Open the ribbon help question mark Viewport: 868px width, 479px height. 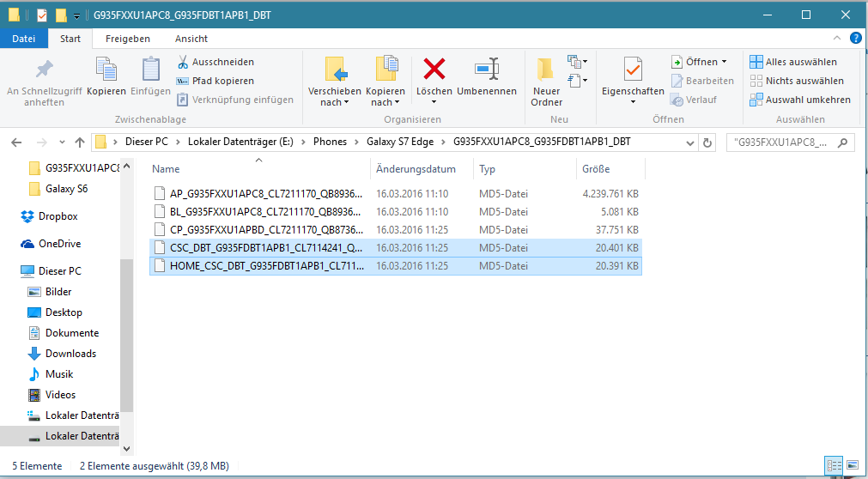tap(855, 39)
